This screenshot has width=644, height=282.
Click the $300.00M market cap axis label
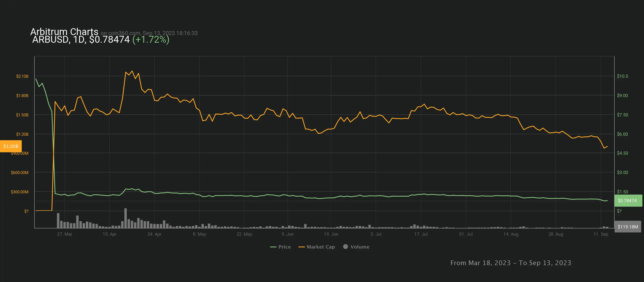coord(20,192)
